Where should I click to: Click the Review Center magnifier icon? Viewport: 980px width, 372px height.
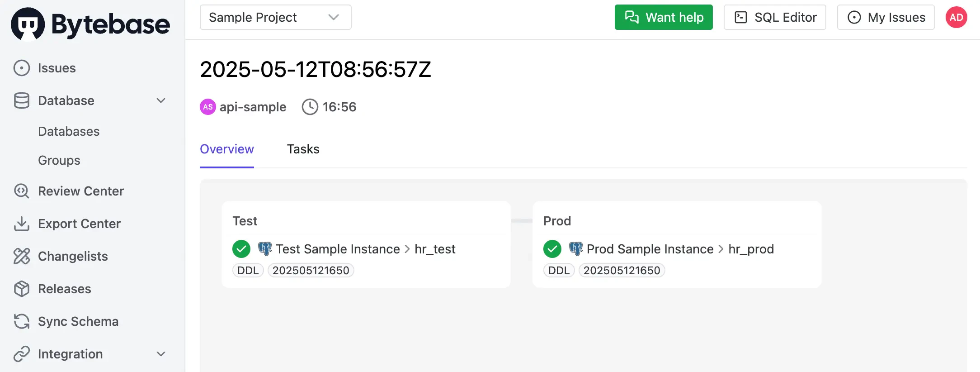tap(22, 191)
